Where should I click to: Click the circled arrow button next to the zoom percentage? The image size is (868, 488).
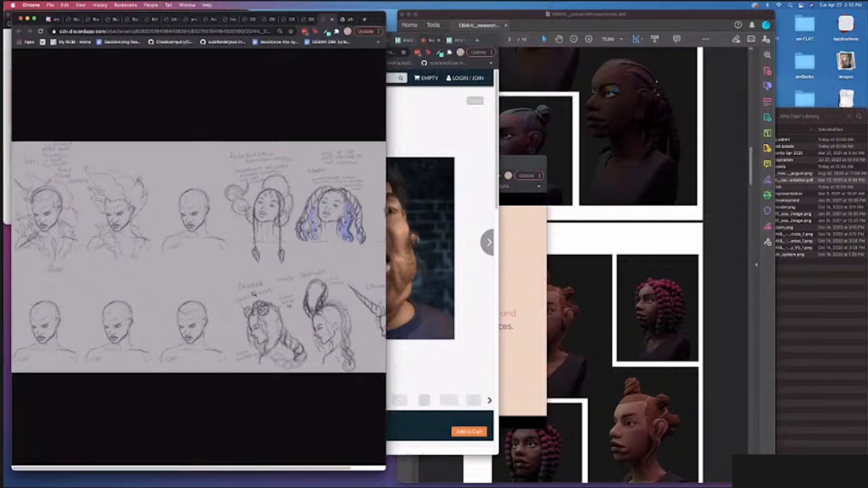pos(588,39)
